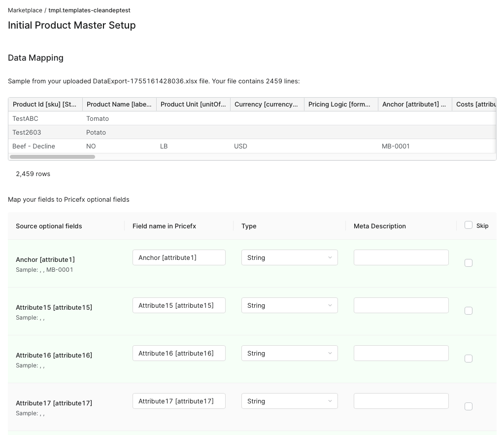Open the String type dropdown for Attribute15
The height and width of the screenshot is (435, 504).
pyautogui.click(x=290, y=305)
